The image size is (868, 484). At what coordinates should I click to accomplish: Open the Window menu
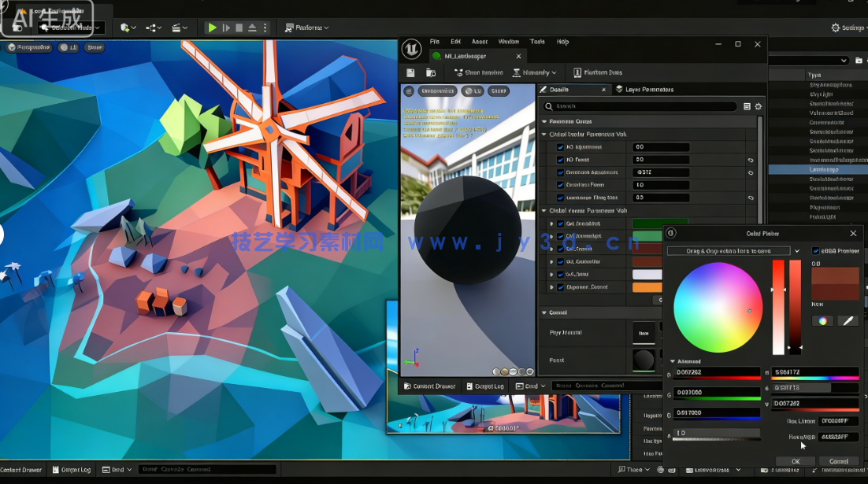point(508,42)
